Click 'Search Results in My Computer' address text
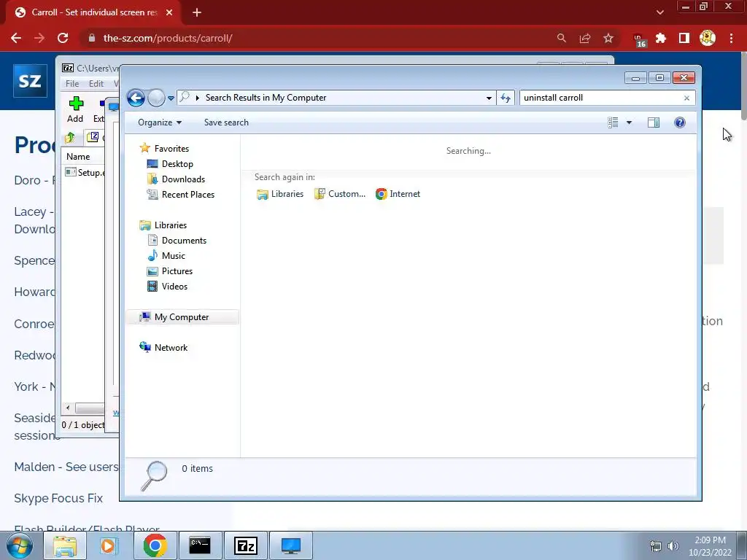The height and width of the screenshot is (560, 747). (x=266, y=98)
